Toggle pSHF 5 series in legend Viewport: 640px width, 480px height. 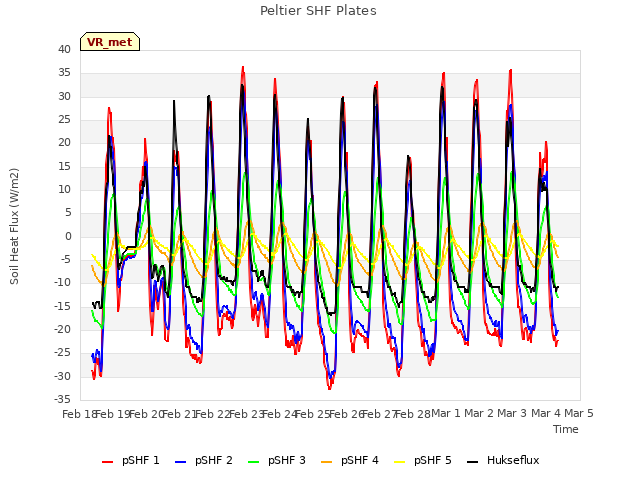pyautogui.click(x=423, y=460)
